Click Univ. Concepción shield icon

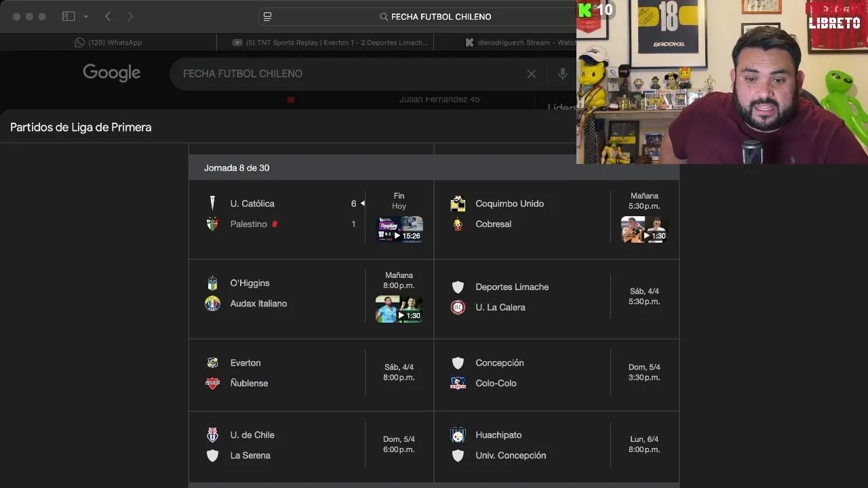(458, 455)
